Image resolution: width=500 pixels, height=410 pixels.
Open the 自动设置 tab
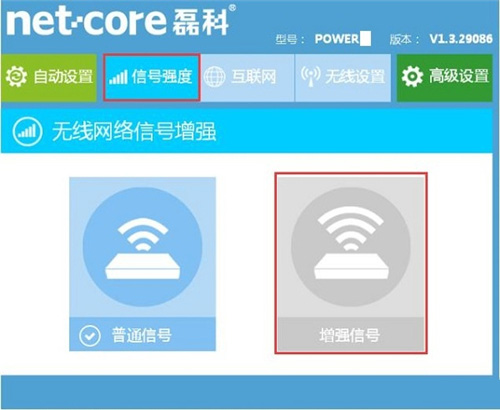coord(49,77)
